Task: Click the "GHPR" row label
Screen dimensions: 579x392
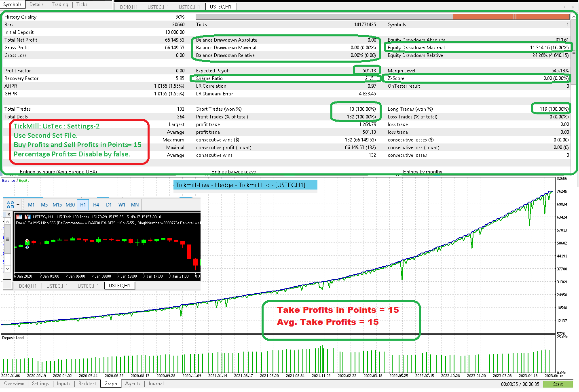Action: pyautogui.click(x=11, y=94)
